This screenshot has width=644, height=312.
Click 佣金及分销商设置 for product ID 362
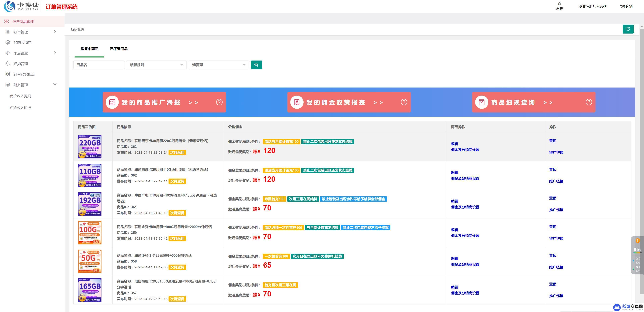coord(465,179)
